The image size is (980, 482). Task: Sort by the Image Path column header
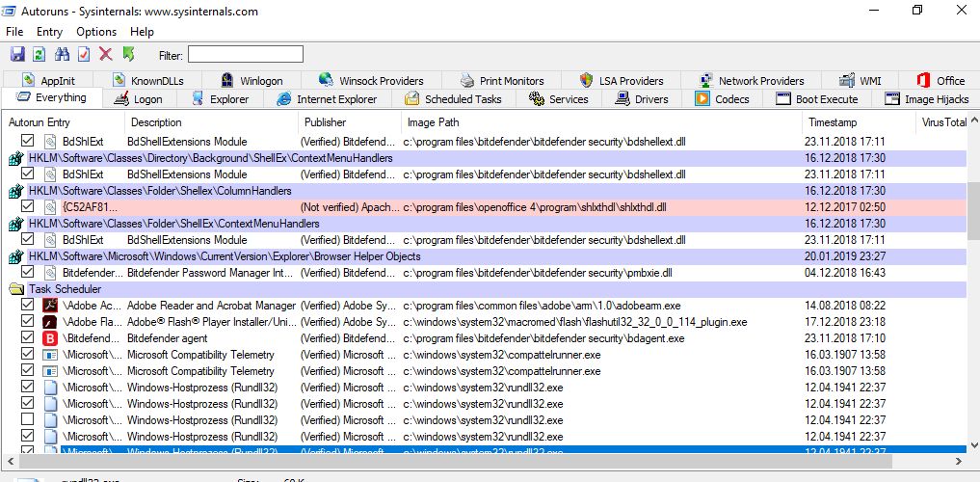pyautogui.click(x=601, y=122)
